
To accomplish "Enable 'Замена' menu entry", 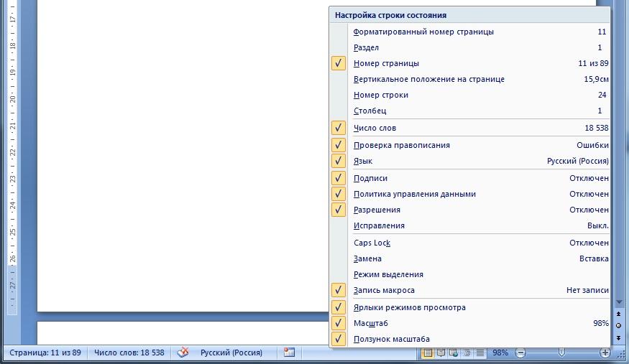I will pyautogui.click(x=469, y=258).
